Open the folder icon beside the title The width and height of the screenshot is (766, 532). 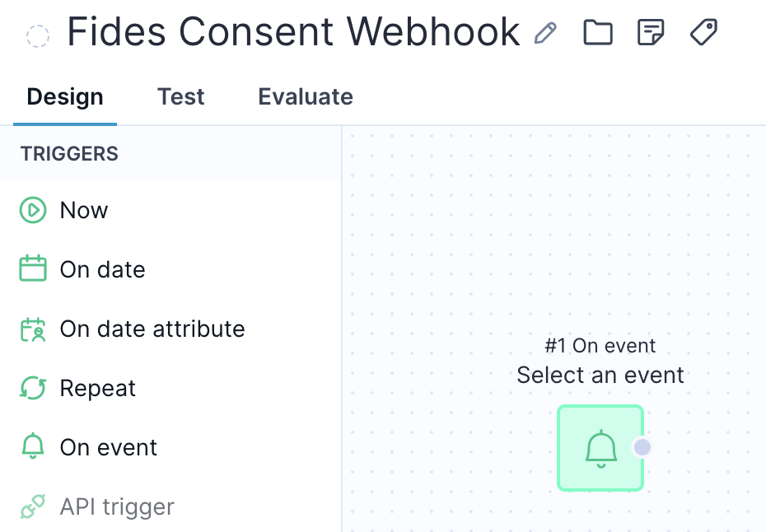click(x=598, y=33)
